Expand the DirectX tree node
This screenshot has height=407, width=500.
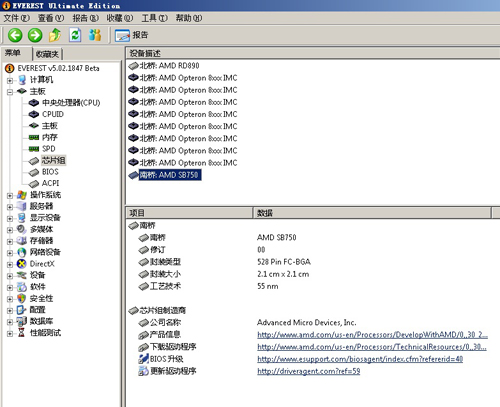point(10,265)
